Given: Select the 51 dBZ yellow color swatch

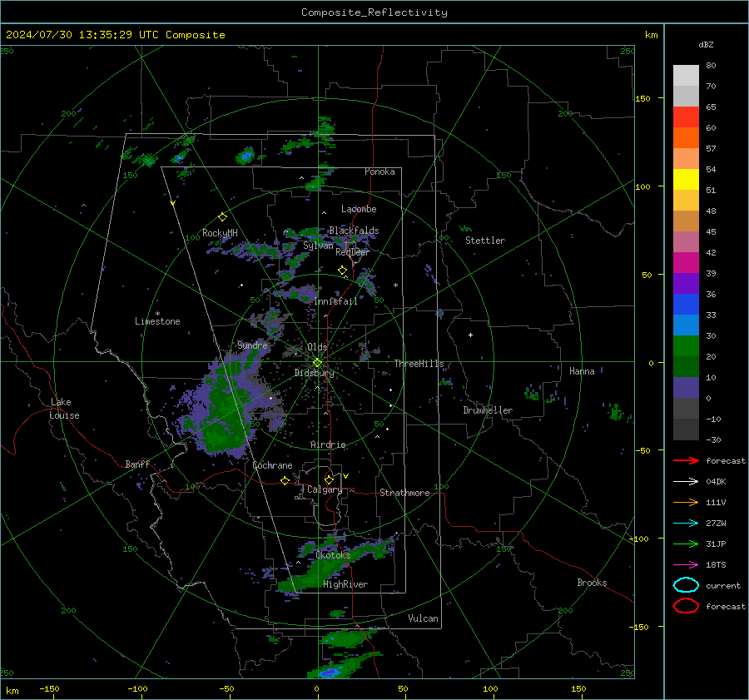Looking at the screenshot, I should 686,179.
